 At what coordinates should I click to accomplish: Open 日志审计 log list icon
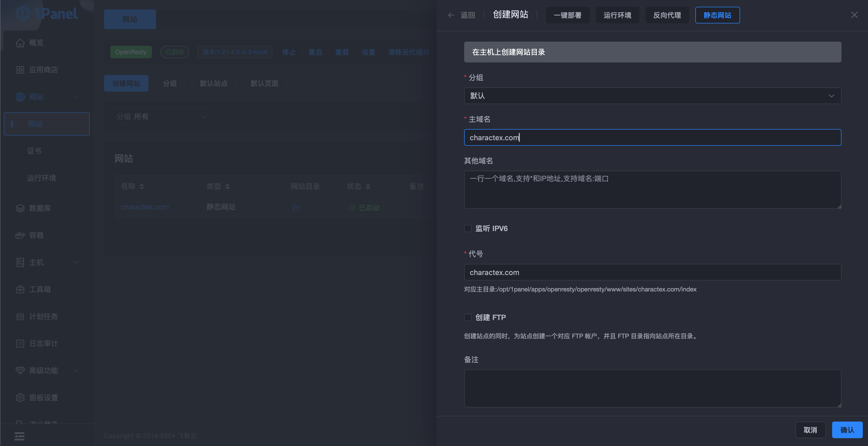(20, 343)
